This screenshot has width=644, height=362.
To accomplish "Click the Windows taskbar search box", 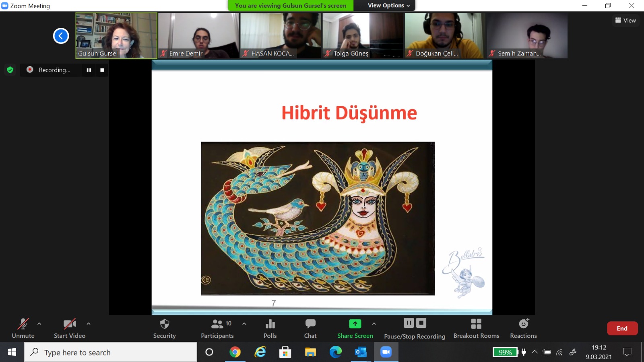I will [111, 352].
